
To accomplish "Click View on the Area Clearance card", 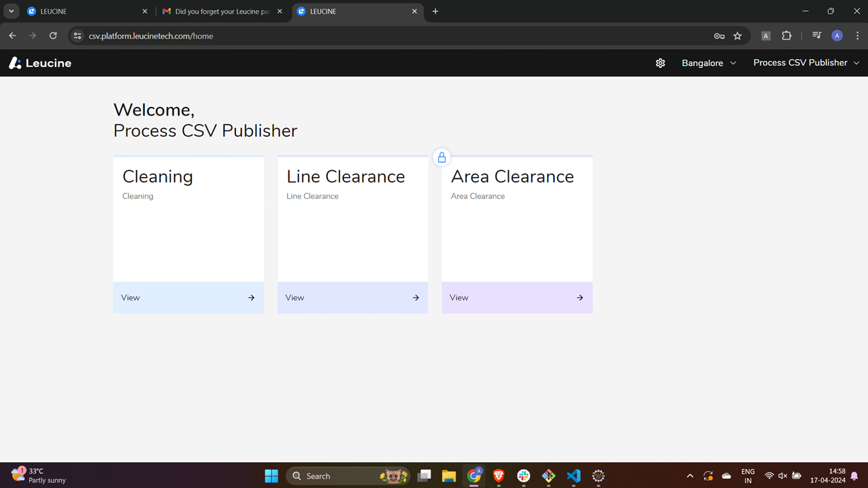I will pyautogui.click(x=517, y=297).
